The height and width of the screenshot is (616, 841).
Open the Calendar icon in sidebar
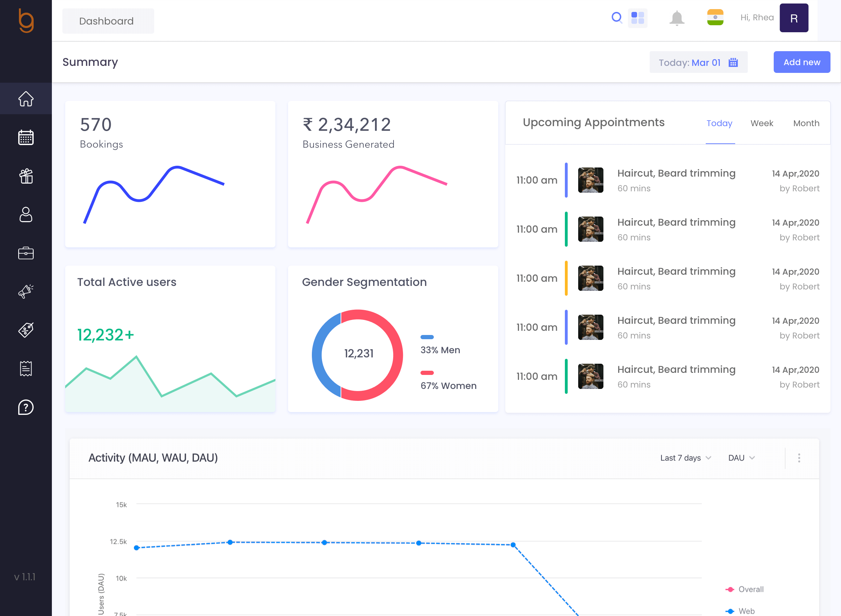26,138
